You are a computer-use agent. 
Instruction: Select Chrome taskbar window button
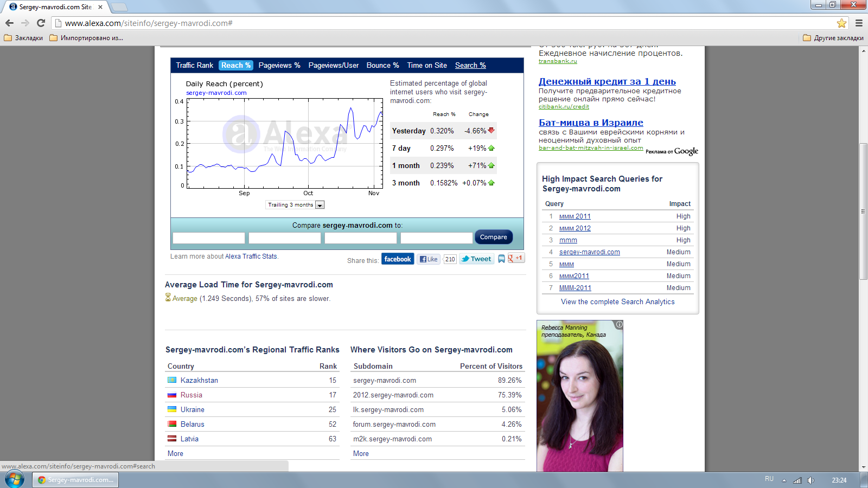[x=75, y=480]
